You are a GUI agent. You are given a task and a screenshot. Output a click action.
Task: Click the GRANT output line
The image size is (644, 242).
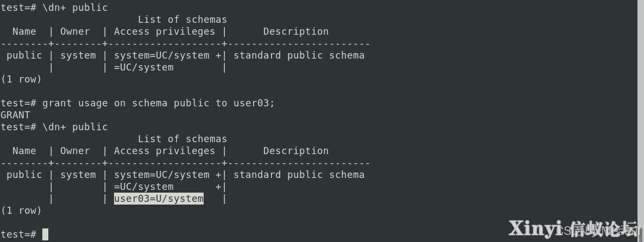tap(15, 115)
